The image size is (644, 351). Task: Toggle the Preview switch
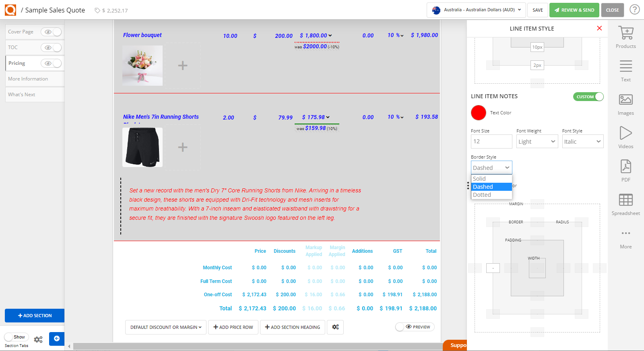click(x=415, y=327)
